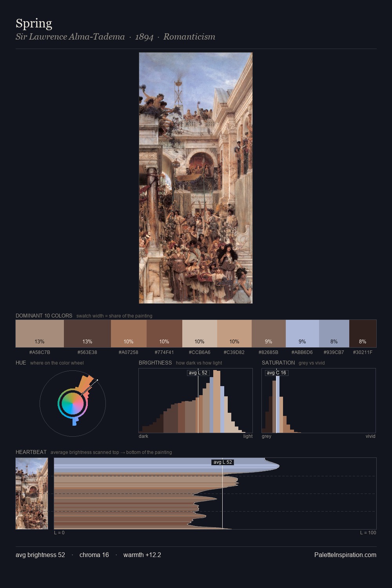This screenshot has height=588, width=392.
Task: Click the style label 'Romanticism'
Action: tap(189, 37)
